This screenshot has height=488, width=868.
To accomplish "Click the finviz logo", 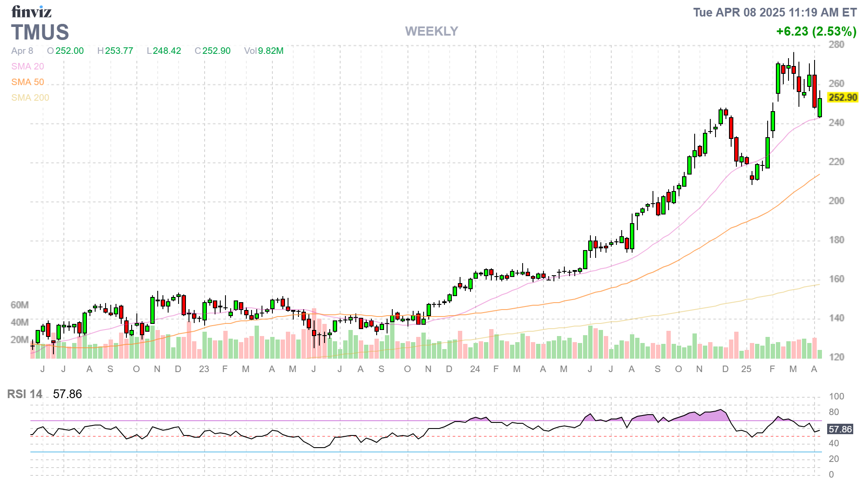I will [31, 12].
